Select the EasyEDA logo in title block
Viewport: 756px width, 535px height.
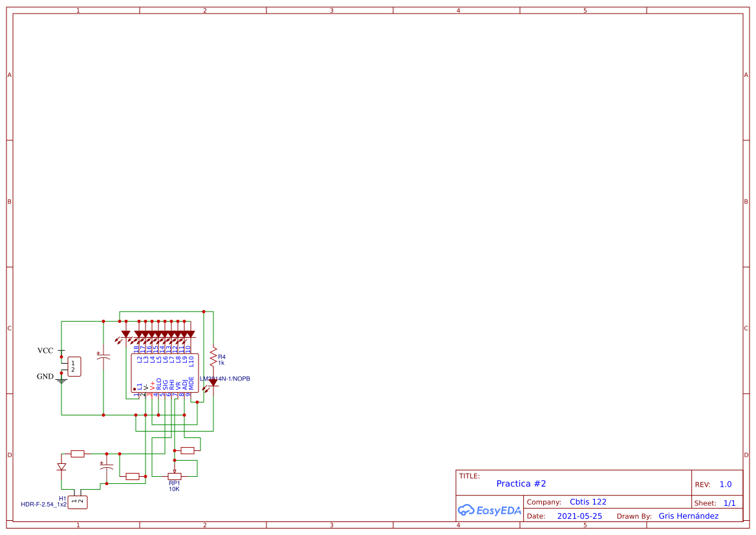click(x=489, y=510)
